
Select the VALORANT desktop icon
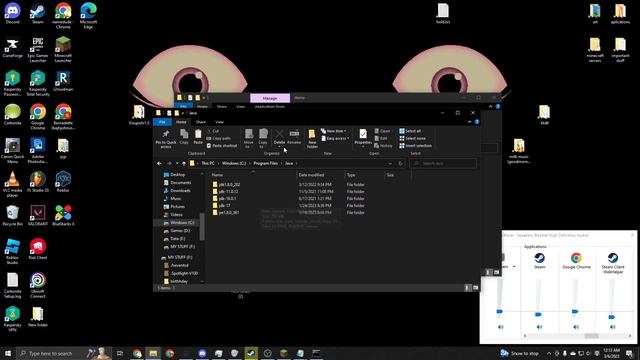tap(38, 216)
